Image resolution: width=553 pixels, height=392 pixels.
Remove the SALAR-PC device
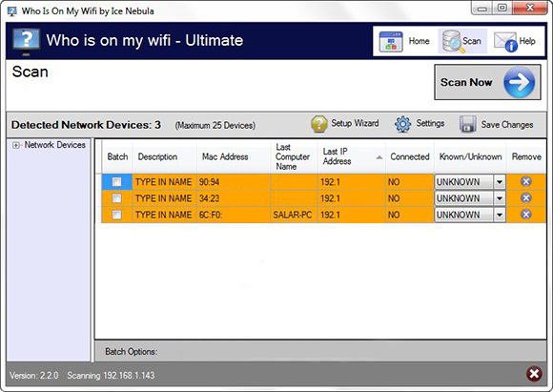click(526, 215)
